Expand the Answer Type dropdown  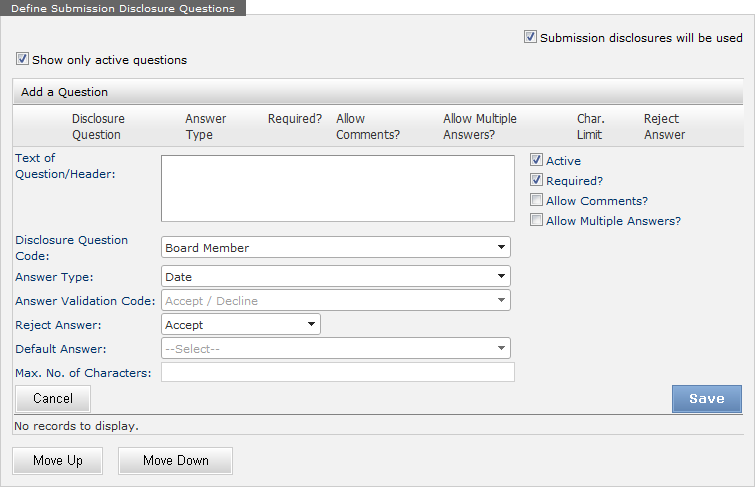point(335,277)
